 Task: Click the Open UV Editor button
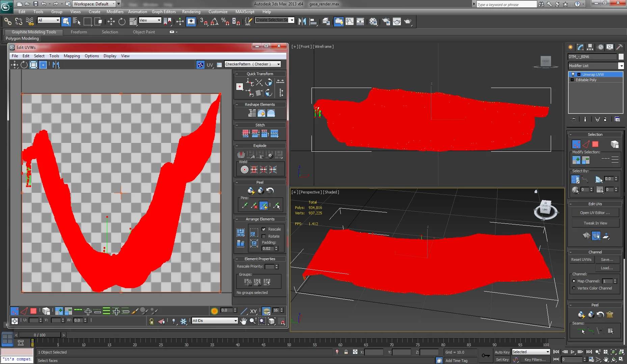pos(595,213)
